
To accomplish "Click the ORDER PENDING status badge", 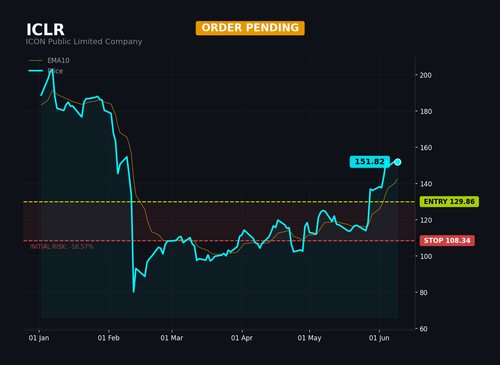I will click(x=250, y=28).
